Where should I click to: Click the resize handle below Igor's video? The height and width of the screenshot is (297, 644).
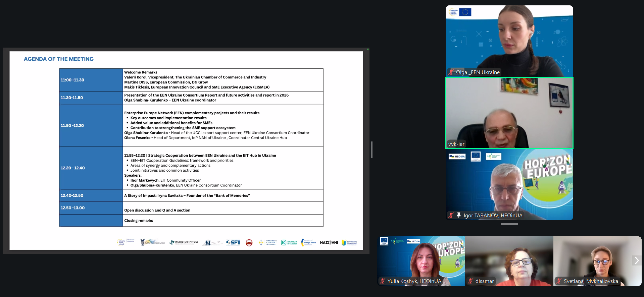point(509,224)
